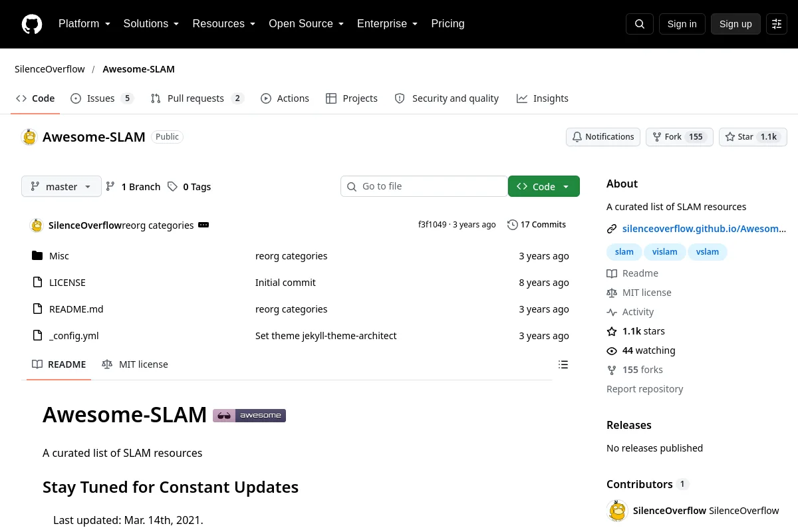Open the Pricing page
This screenshot has height=532, width=798.
pos(448,24)
